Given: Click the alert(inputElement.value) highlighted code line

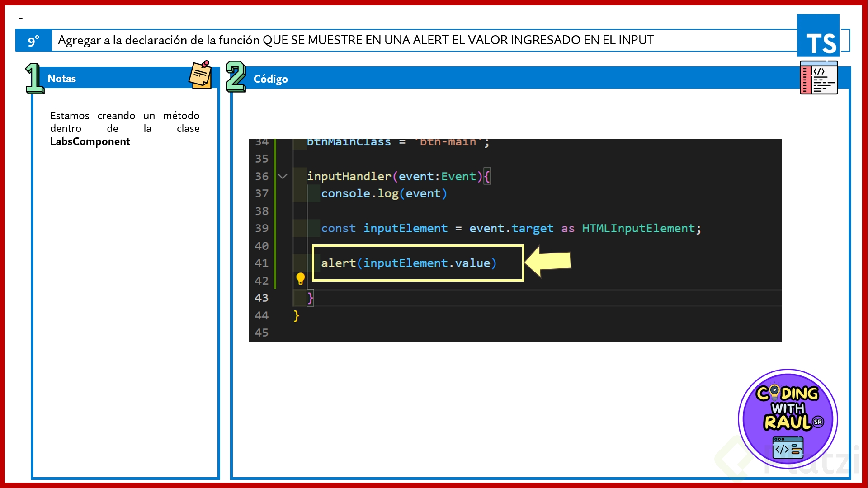Looking at the screenshot, I should click(409, 263).
